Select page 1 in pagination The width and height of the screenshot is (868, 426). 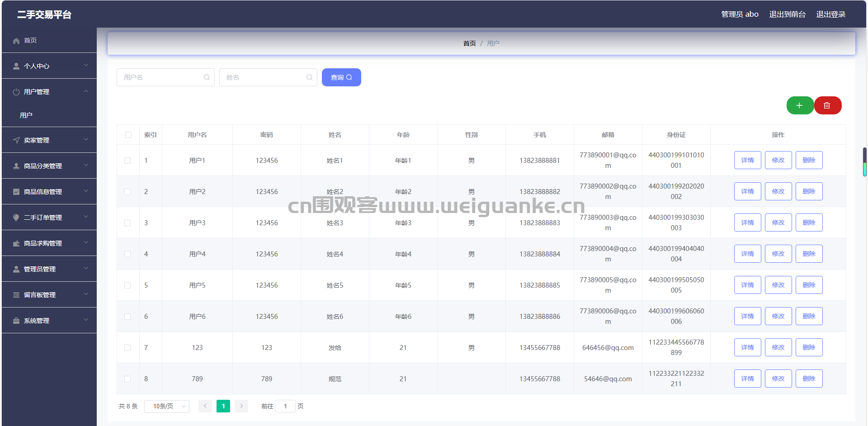point(223,406)
